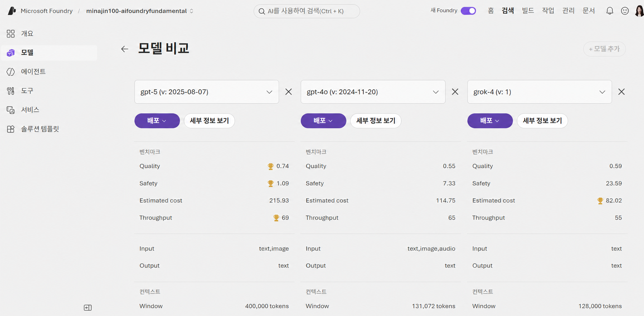Click gpt-5 Estimated cost value 215.93

click(279, 200)
